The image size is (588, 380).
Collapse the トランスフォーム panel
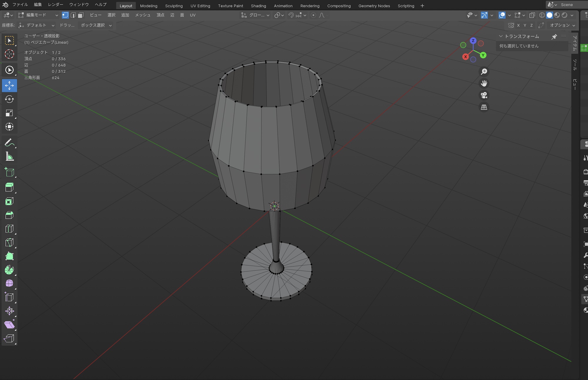click(x=501, y=36)
